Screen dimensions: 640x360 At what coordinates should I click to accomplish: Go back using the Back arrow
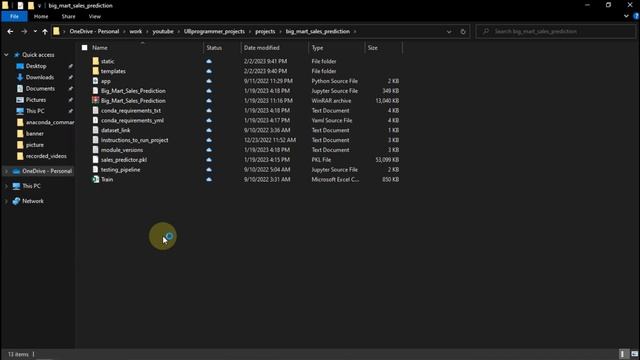pyautogui.click(x=10, y=31)
